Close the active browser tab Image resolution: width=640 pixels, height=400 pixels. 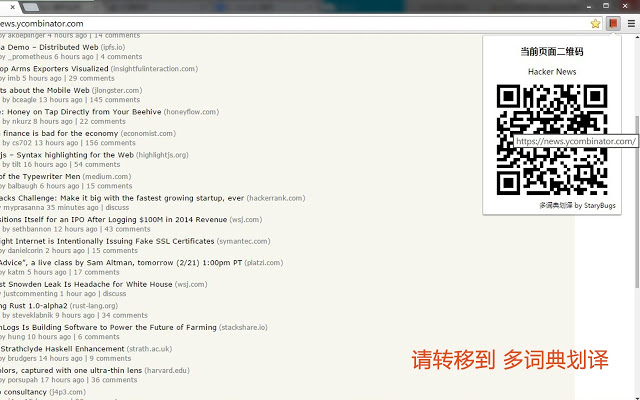coord(13,7)
